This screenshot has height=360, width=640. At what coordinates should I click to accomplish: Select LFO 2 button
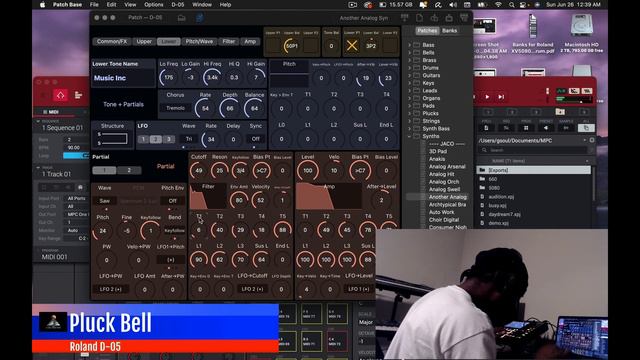click(x=156, y=139)
